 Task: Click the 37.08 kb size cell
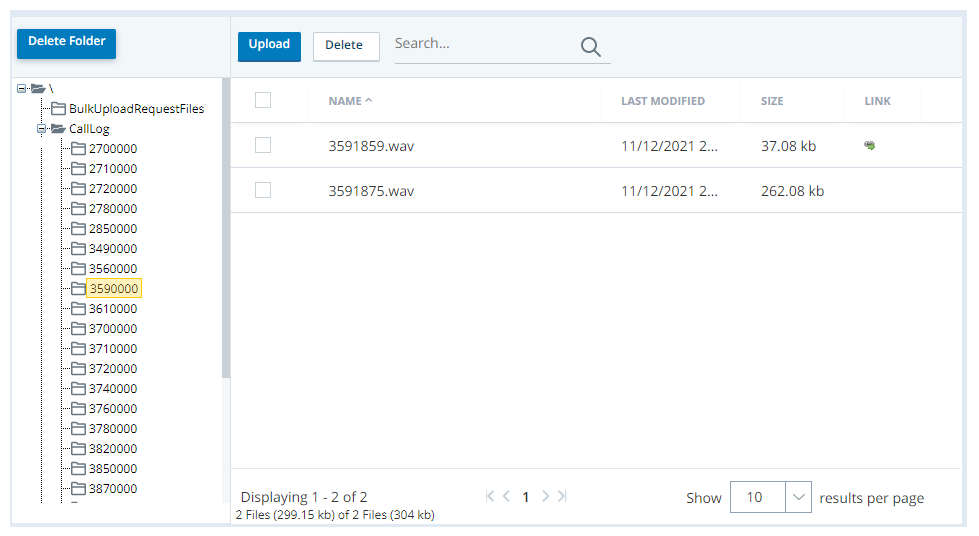(x=788, y=146)
